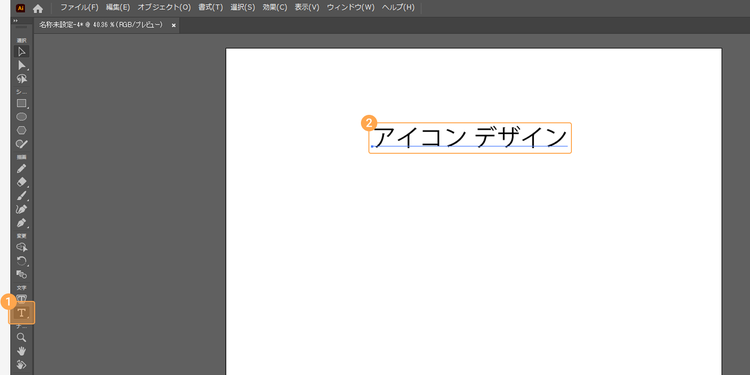Open the 書式(T) menu

[210, 8]
